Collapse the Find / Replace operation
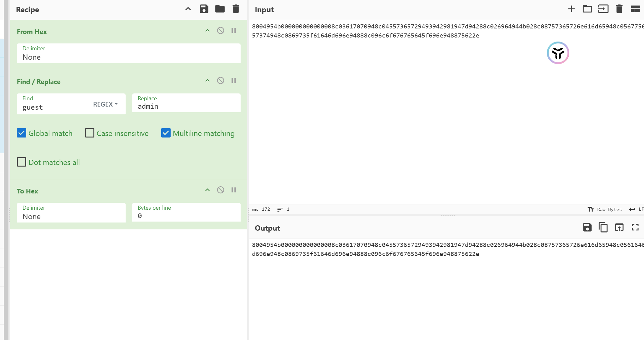 click(207, 81)
